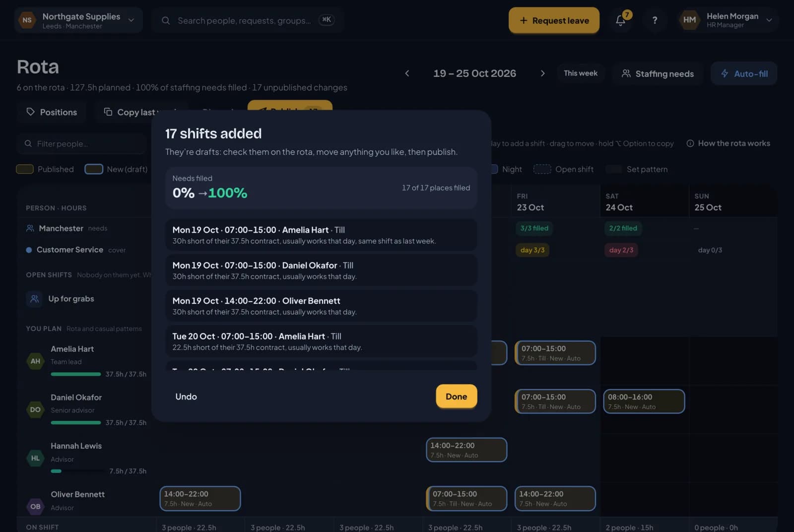The width and height of the screenshot is (794, 532).
Task: Click the Filter people magnifier icon
Action: (x=28, y=143)
